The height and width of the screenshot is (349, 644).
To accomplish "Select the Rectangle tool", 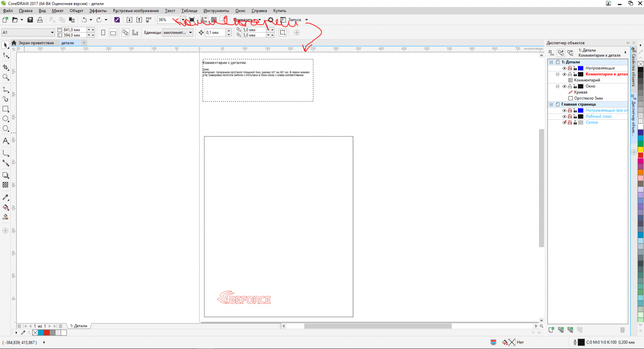I will pyautogui.click(x=6, y=109).
